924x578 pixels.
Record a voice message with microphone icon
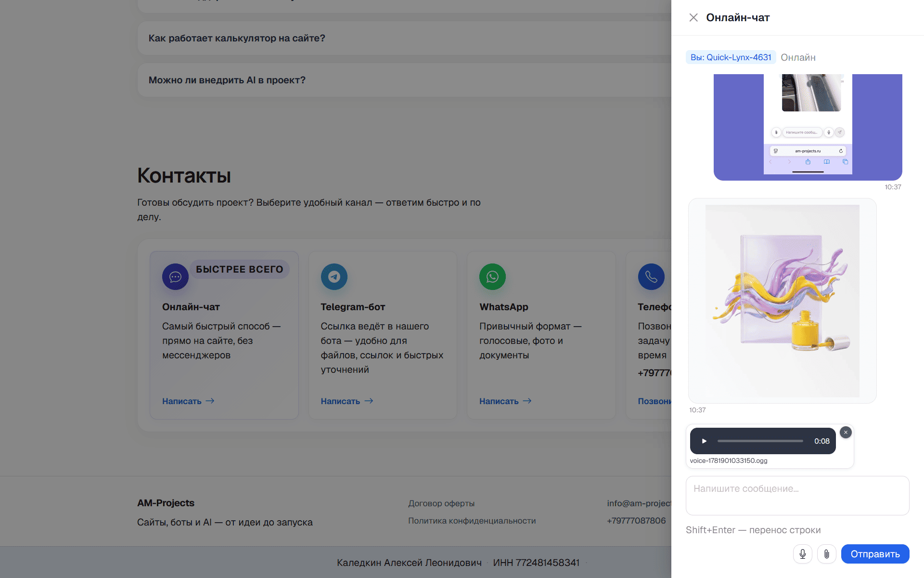tap(803, 554)
